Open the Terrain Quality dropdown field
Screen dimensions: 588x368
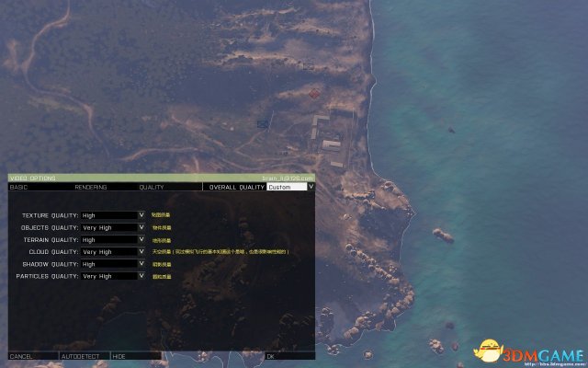tap(109, 239)
